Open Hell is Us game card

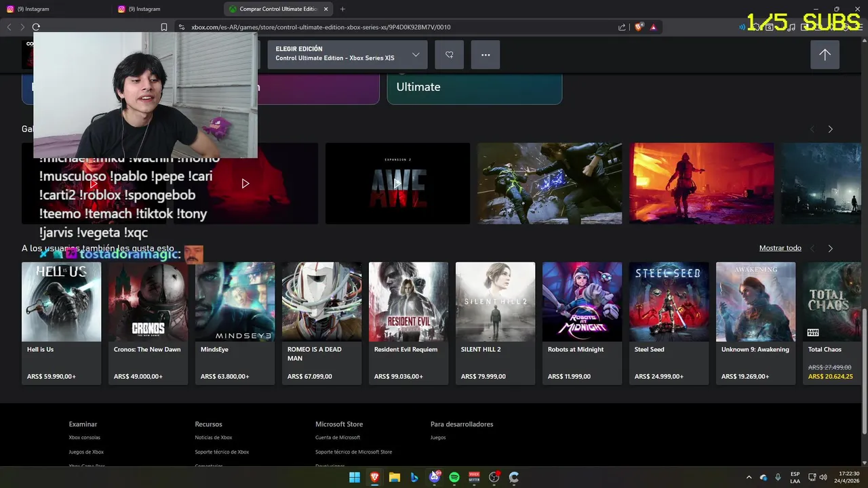[x=61, y=323]
